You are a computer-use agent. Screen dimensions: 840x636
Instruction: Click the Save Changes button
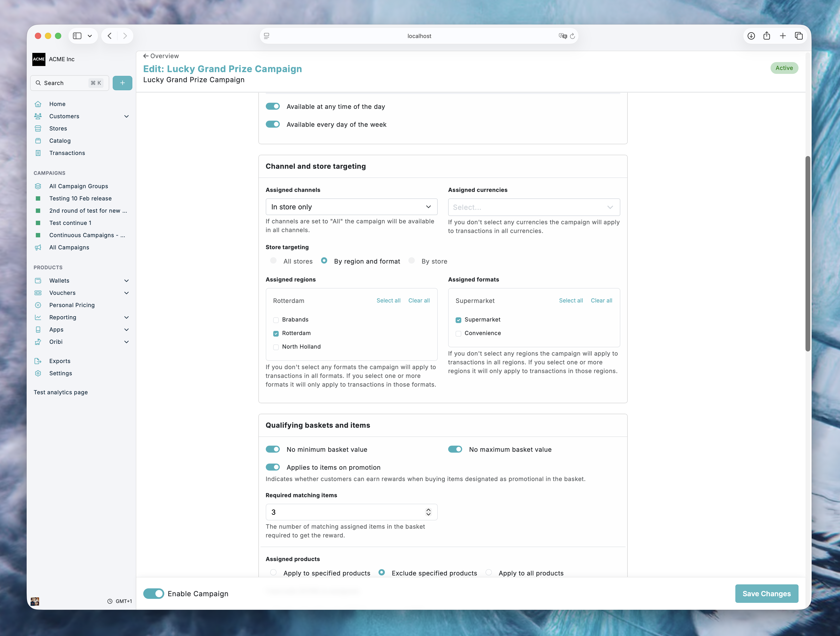pos(766,593)
